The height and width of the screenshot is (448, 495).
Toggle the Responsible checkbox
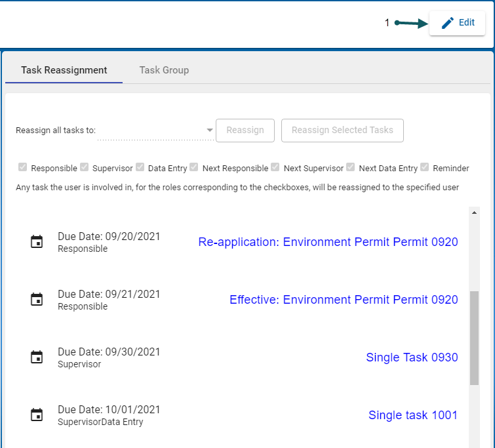pos(24,167)
